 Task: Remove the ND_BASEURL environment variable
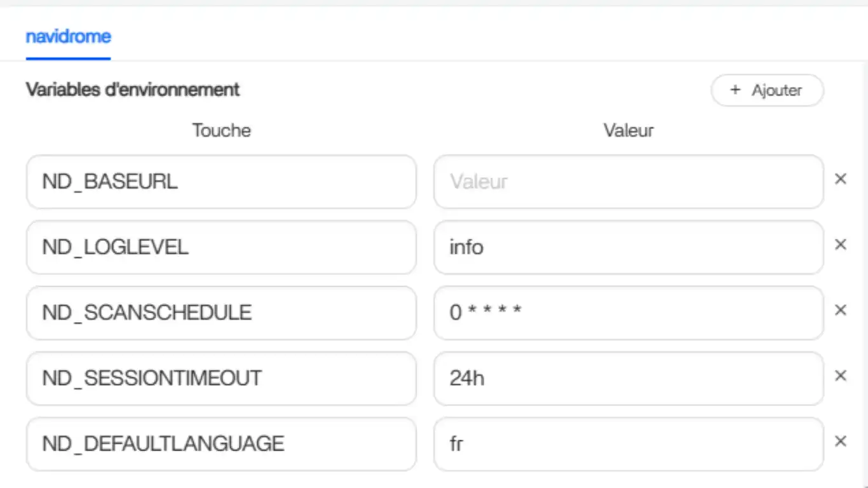841,180
